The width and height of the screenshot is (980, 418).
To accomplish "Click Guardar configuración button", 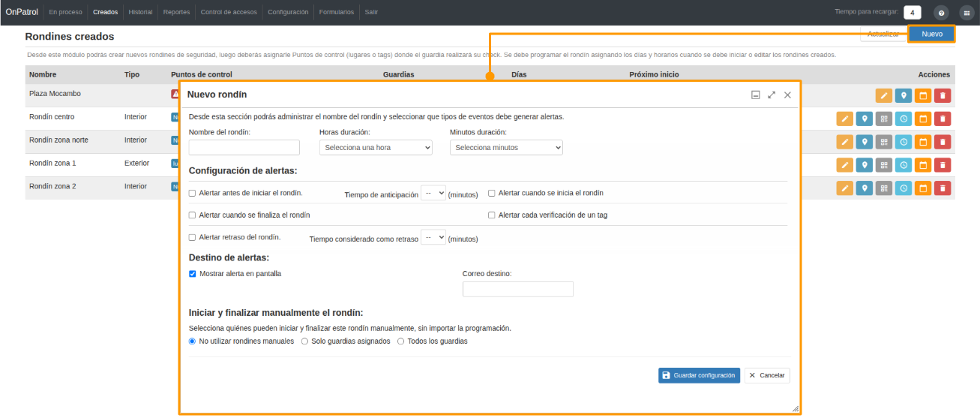I will tap(700, 375).
